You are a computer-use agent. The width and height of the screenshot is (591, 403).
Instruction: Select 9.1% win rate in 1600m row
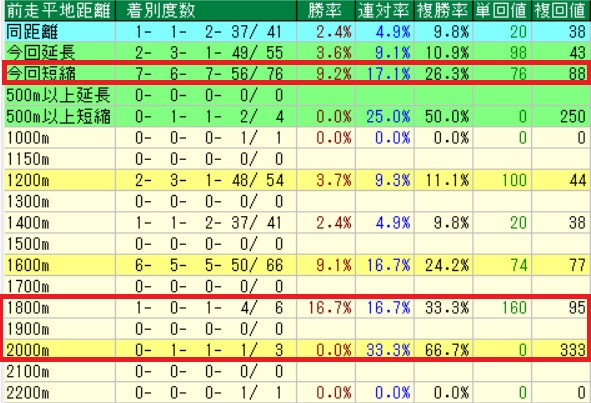click(334, 265)
